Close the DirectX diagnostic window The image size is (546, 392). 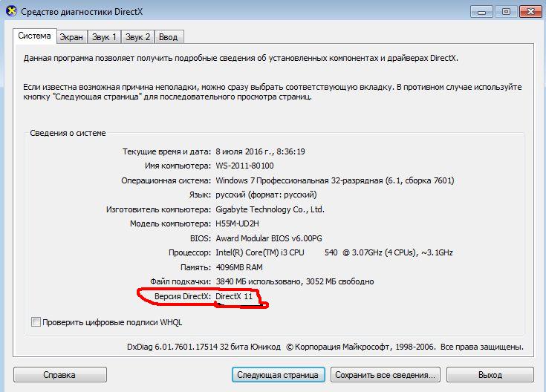point(530,12)
